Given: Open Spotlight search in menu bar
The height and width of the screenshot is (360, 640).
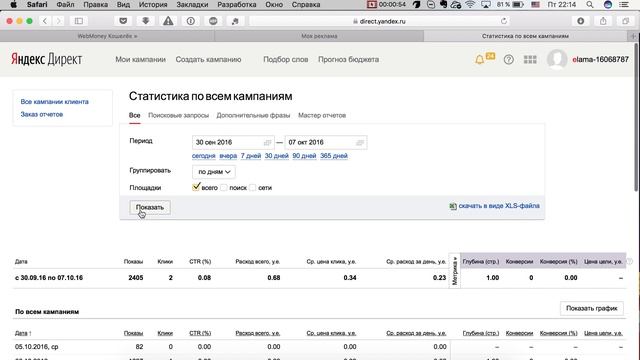Looking at the screenshot, I should coord(590,4).
